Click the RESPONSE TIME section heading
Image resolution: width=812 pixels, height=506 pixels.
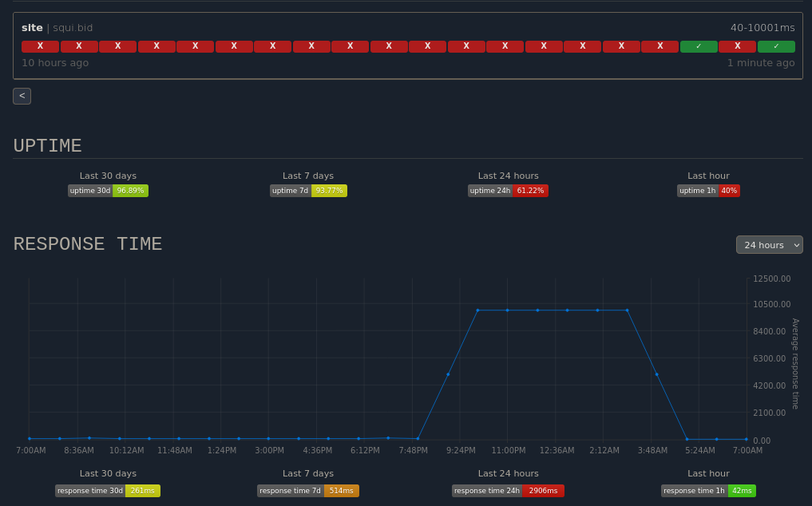pyautogui.click(x=88, y=244)
